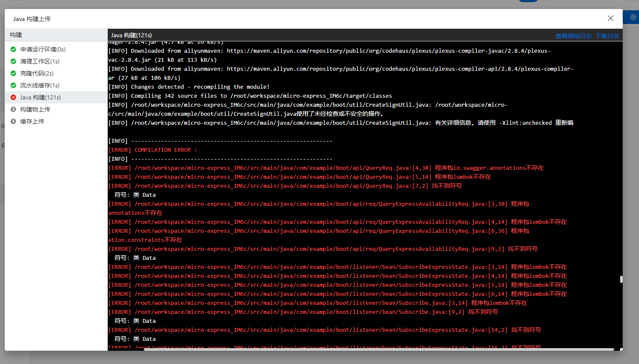Viewport: 639px width, 364px height.
Task: Click plexus-compiler-javac download log line
Action: [329, 55]
